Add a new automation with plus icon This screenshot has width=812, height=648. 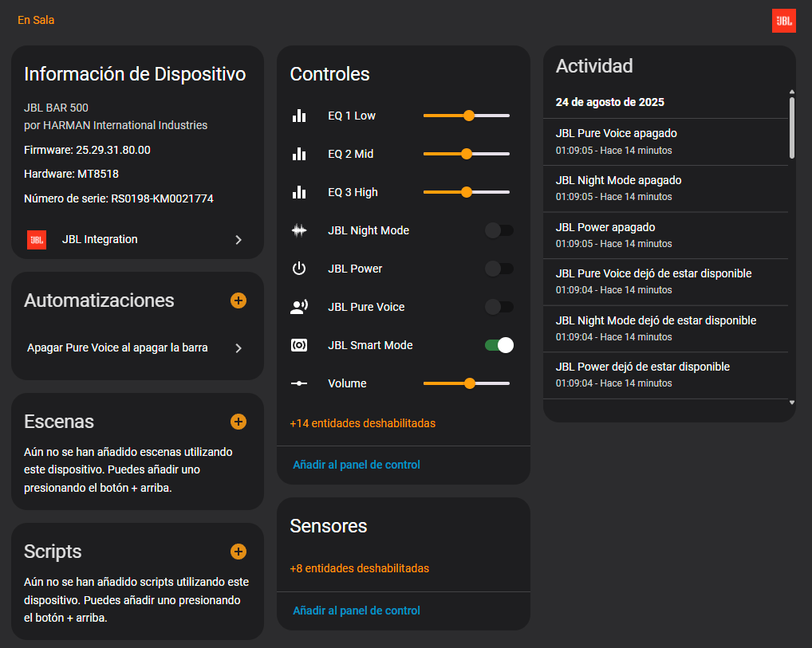click(238, 300)
